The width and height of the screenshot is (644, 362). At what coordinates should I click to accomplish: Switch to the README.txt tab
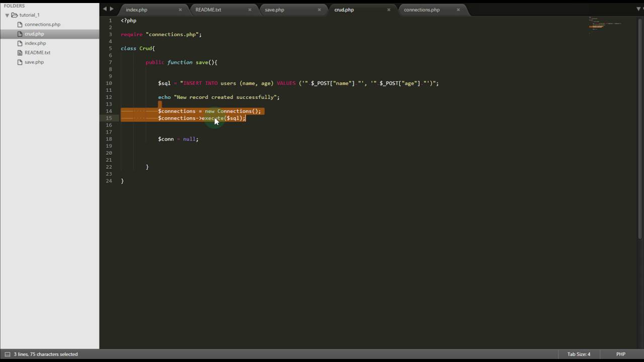(208, 10)
